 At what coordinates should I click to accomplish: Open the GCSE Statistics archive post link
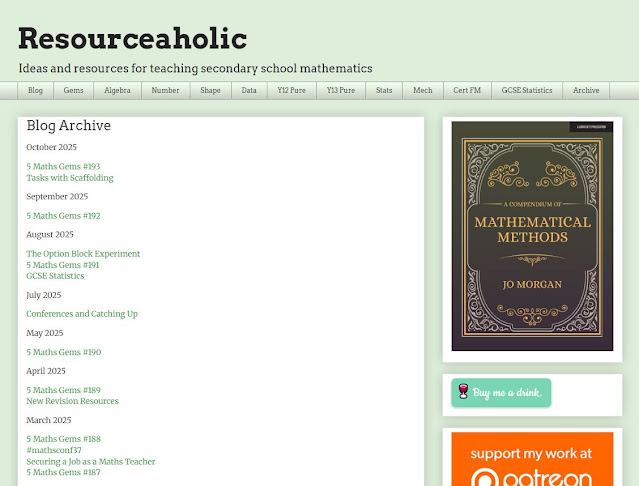tap(55, 276)
